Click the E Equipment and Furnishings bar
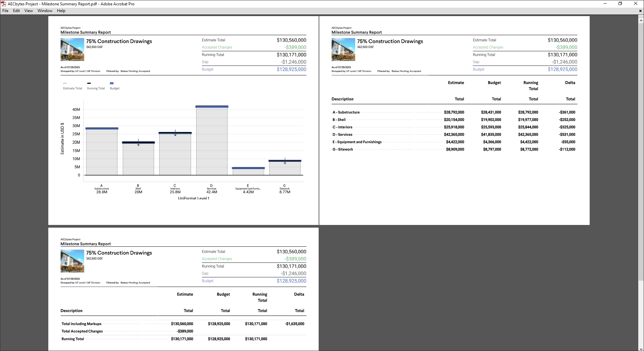The width and height of the screenshot is (644, 351). tap(248, 171)
